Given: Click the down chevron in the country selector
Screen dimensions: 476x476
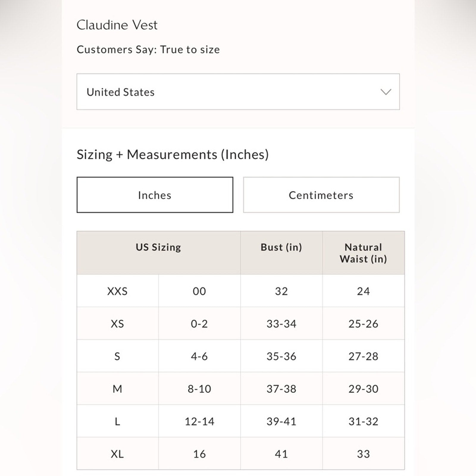Looking at the screenshot, I should pyautogui.click(x=386, y=92).
